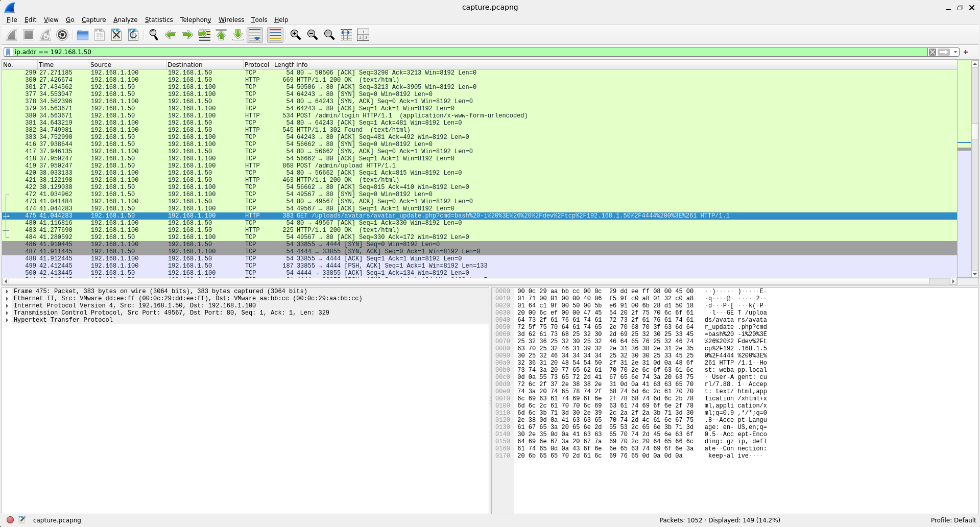The image size is (980, 527).
Task: Sort by the Protocol column header
Action: point(258,65)
